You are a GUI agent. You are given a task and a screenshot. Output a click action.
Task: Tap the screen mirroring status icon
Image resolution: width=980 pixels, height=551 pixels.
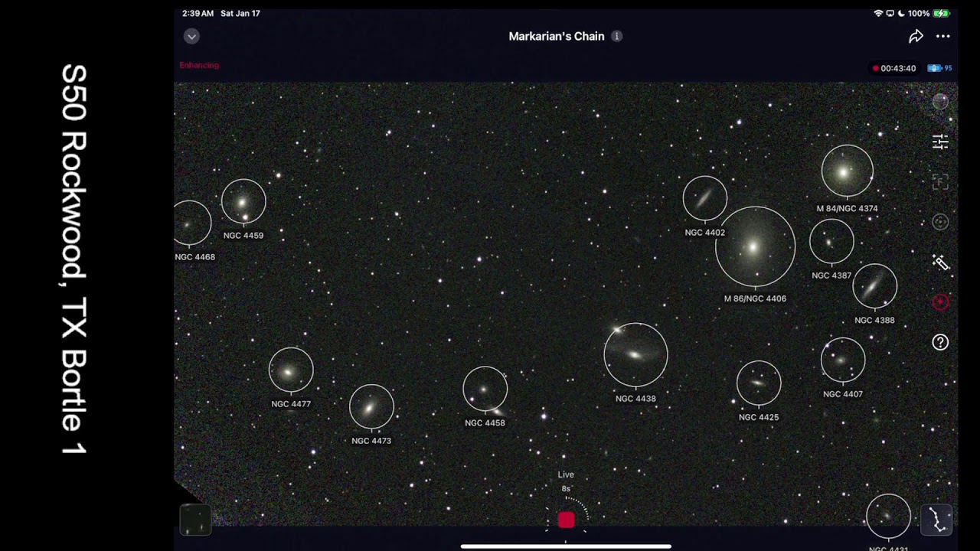[x=890, y=14]
